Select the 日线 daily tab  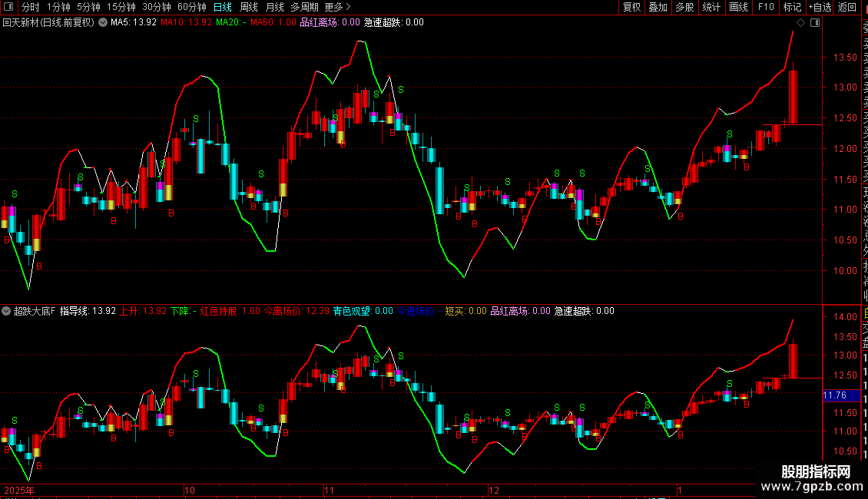[x=223, y=7]
